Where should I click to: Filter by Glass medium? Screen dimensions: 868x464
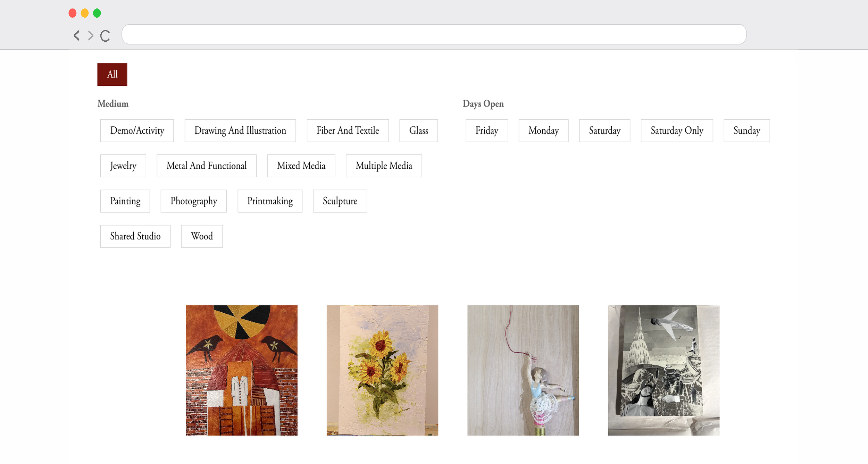click(418, 130)
